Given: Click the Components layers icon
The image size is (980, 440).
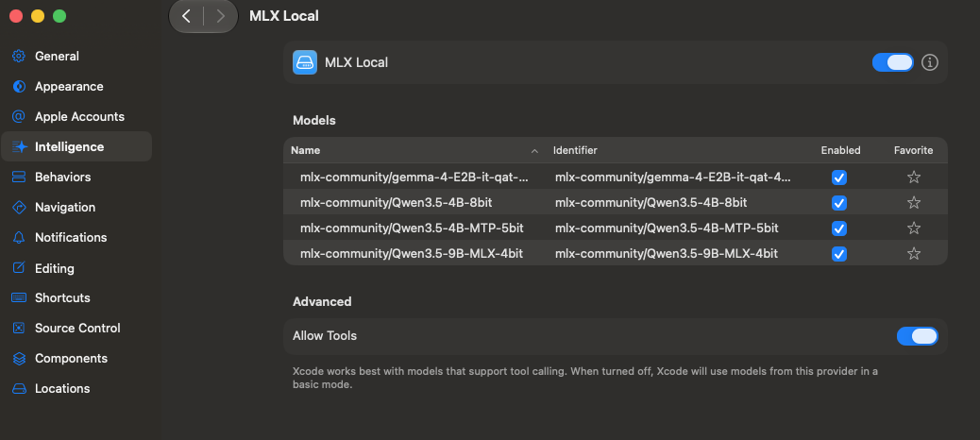Looking at the screenshot, I should pos(19,358).
